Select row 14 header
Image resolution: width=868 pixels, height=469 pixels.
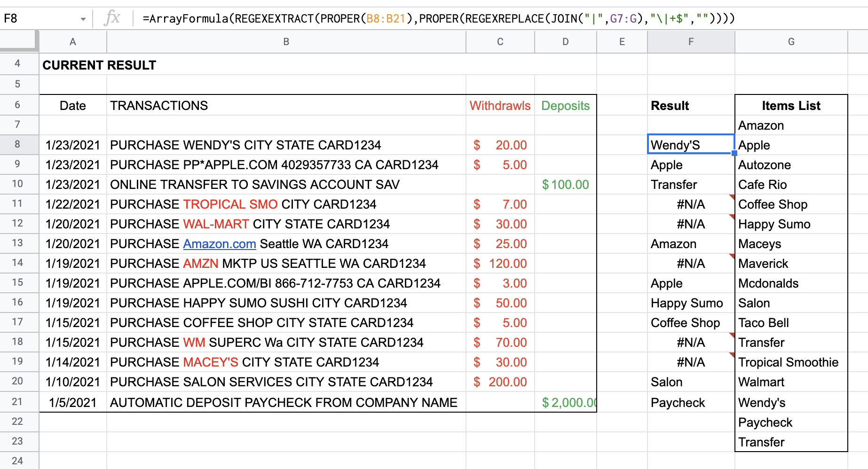pyautogui.click(x=19, y=263)
